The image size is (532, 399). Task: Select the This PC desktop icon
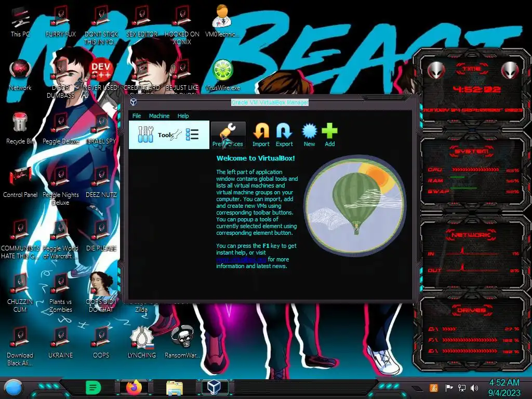tap(20, 22)
